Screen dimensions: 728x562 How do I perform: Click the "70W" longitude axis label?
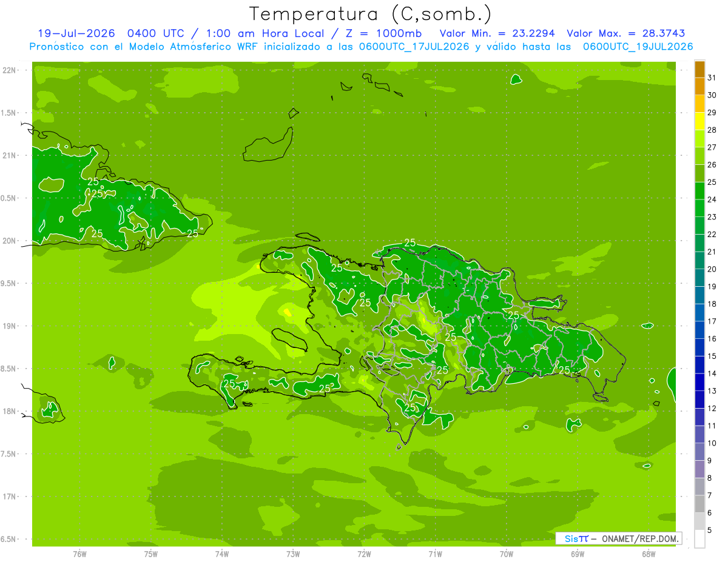506,554
